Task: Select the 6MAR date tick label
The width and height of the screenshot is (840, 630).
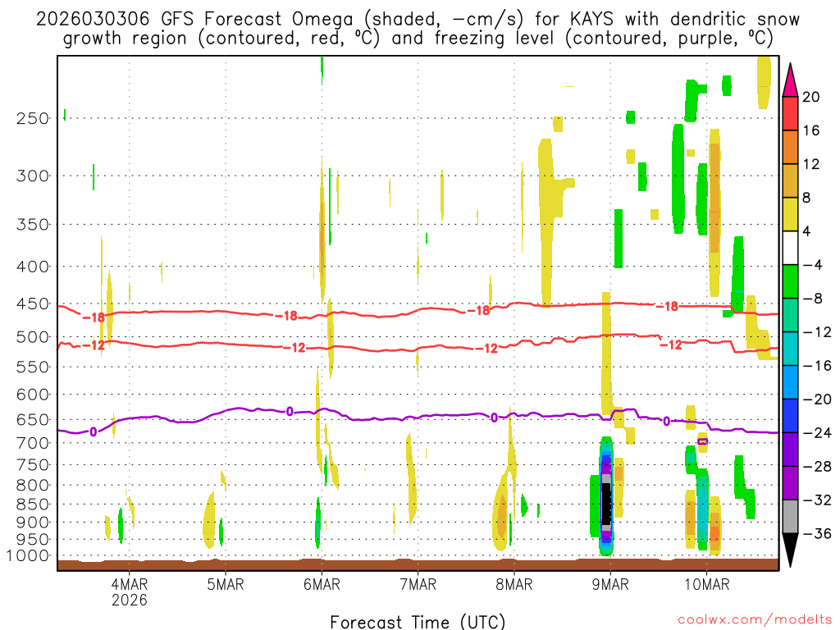Action: [322, 584]
